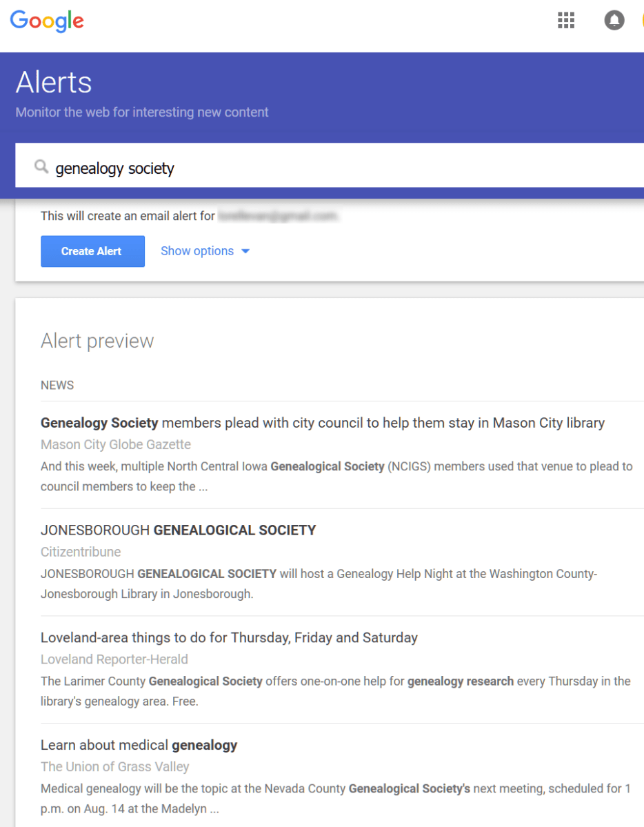Click the account avatar at top right
Image resolution: width=644 pixels, height=827 pixels.
(x=641, y=20)
